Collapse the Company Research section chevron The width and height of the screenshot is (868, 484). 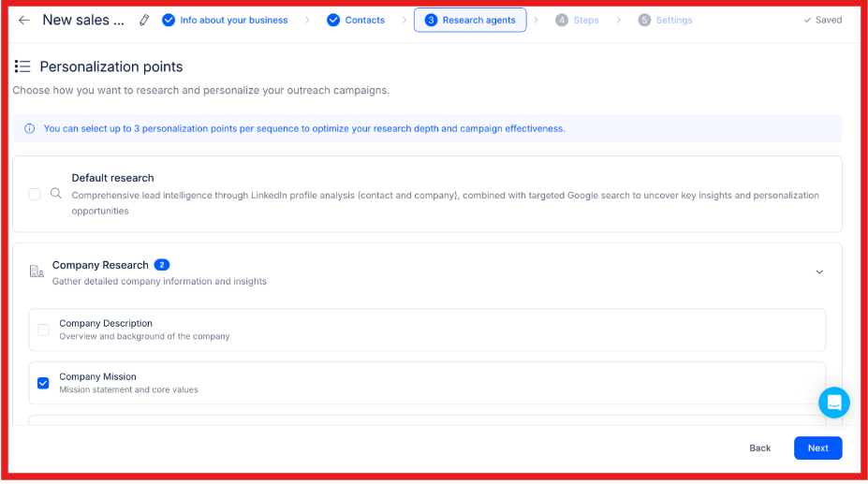point(819,271)
